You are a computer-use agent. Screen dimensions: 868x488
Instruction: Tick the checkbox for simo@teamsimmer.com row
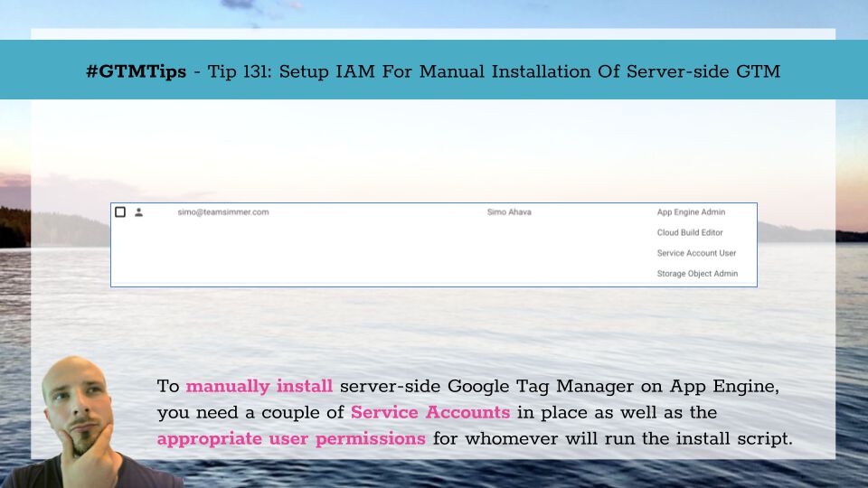coord(120,211)
